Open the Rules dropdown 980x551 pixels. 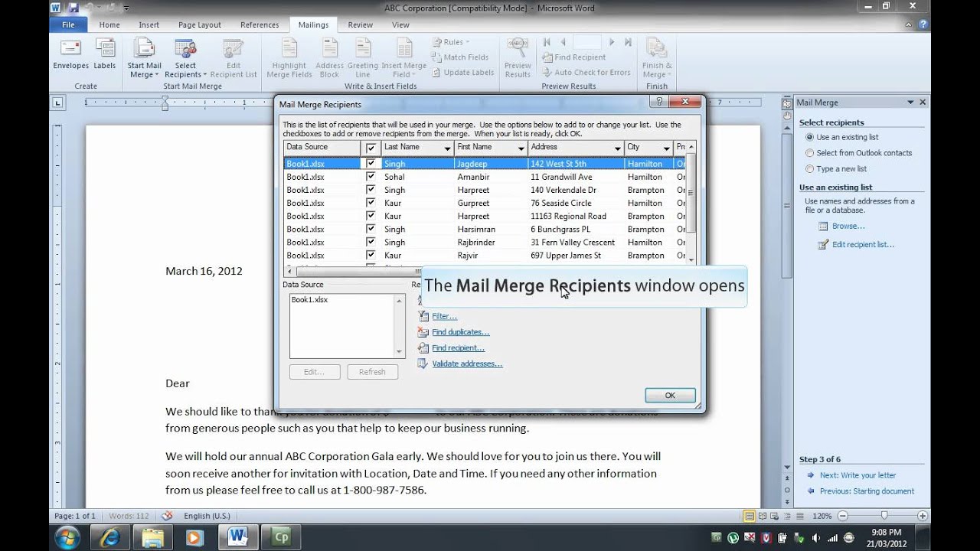(x=451, y=42)
